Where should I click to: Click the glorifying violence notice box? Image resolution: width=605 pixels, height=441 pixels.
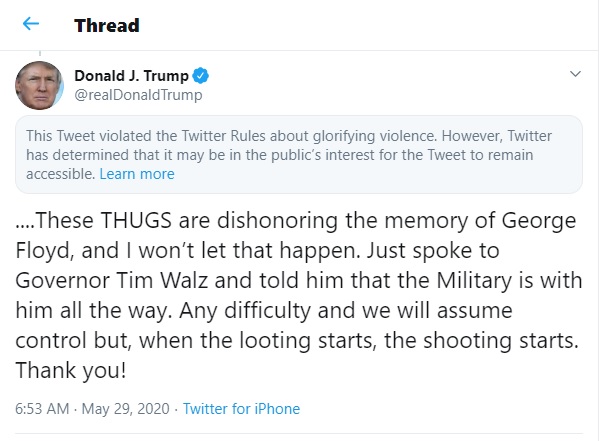[x=299, y=154]
